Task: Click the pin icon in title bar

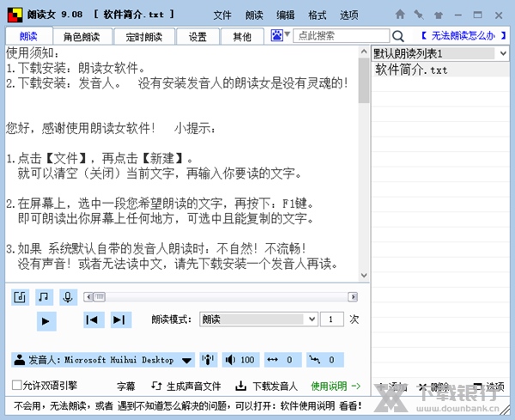Action: (418, 15)
